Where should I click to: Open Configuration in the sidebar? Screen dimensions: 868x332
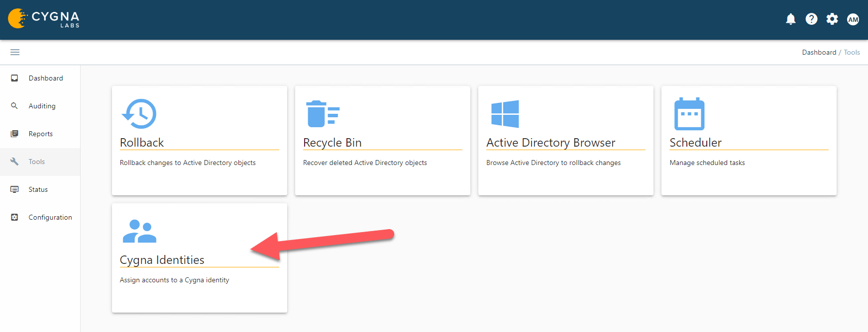click(x=50, y=217)
